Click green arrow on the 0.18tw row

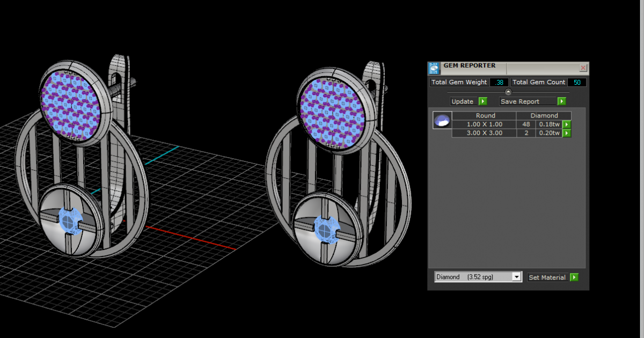(x=566, y=124)
